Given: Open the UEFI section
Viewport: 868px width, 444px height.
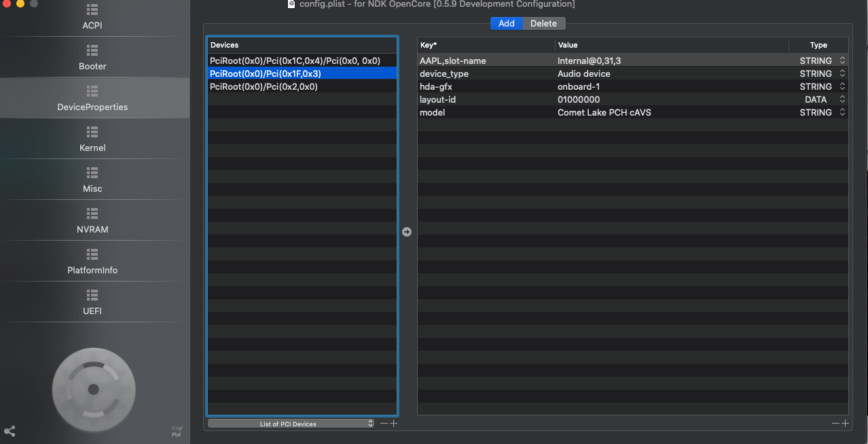Looking at the screenshot, I should click(x=92, y=303).
